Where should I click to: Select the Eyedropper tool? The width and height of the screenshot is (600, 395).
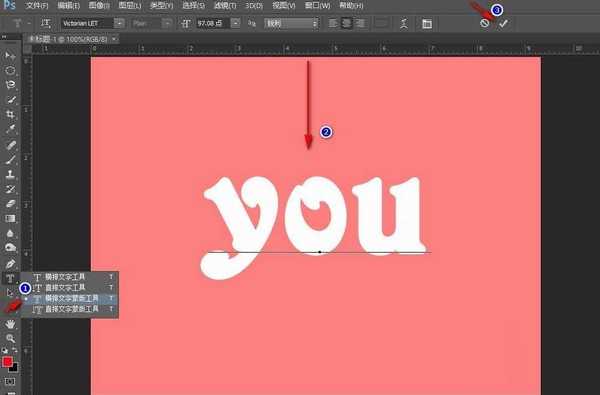point(10,129)
